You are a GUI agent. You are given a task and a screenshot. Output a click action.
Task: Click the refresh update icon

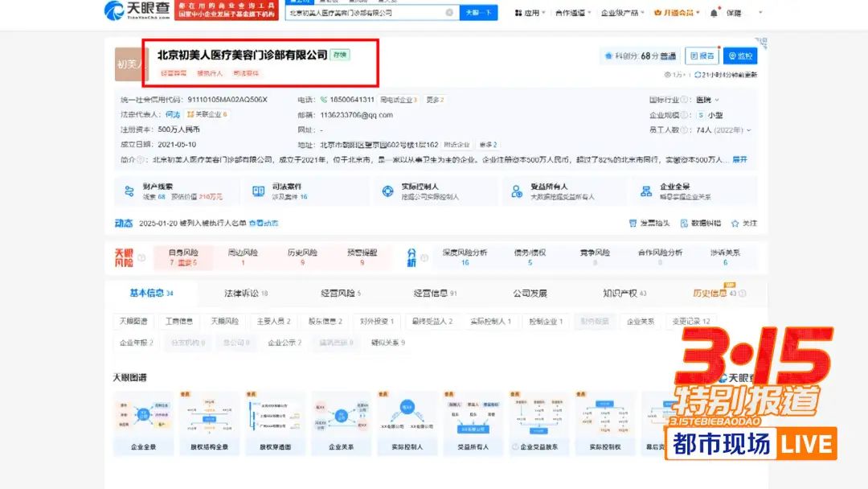click(x=698, y=75)
